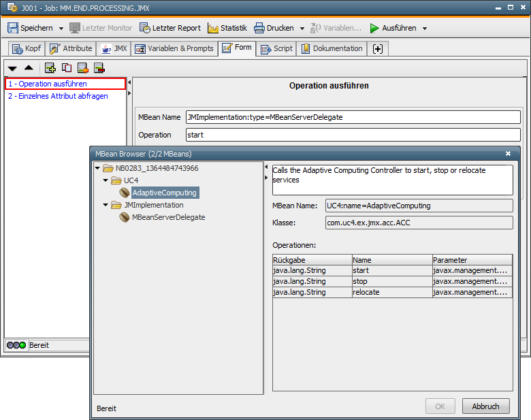Open the Speichern dropdown arrow
The image size is (531, 420).
tap(61, 29)
